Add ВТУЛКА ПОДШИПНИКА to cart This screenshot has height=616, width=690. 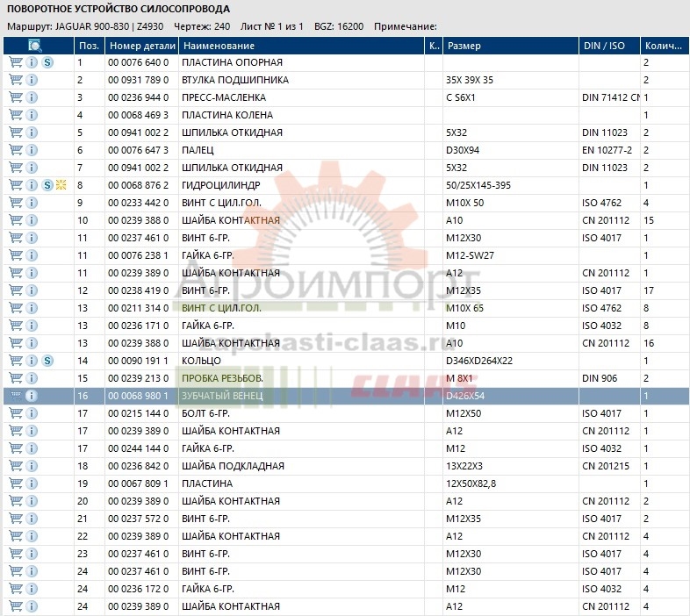(x=16, y=80)
